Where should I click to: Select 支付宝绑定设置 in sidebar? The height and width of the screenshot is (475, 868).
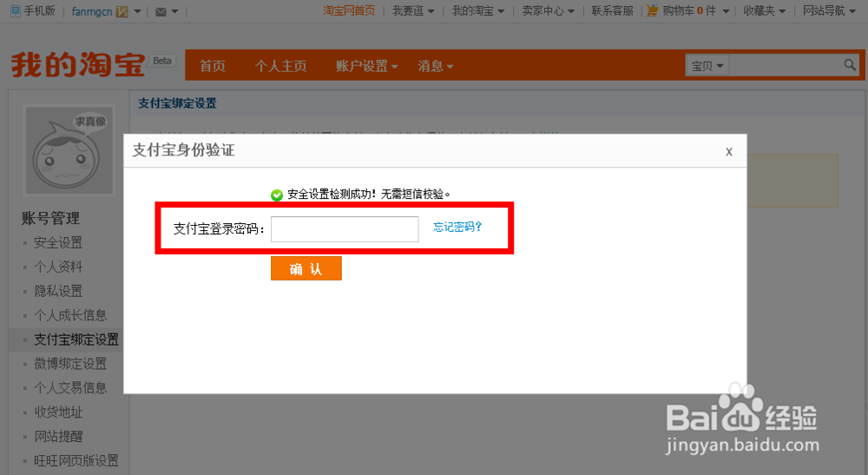(76, 340)
